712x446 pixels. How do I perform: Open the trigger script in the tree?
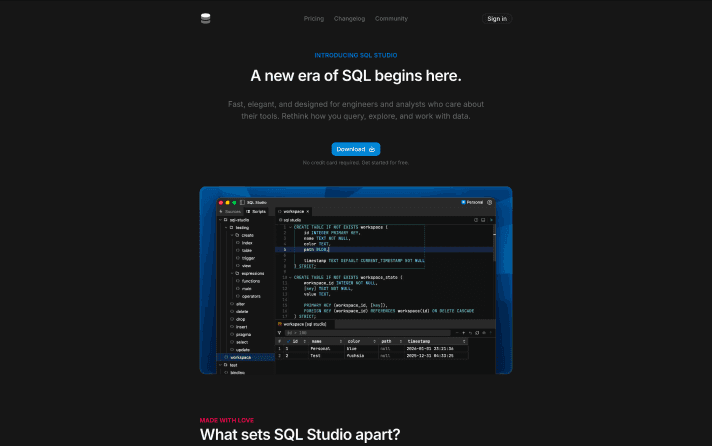click(248, 258)
